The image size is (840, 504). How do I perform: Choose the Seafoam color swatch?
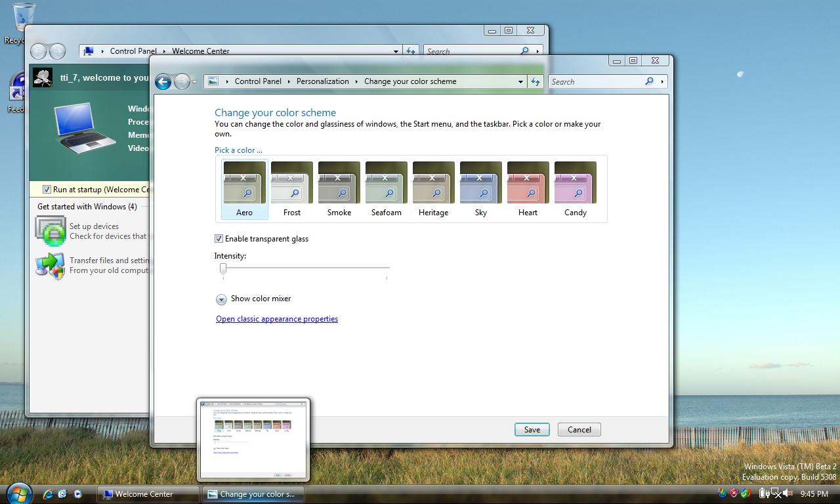[x=387, y=189]
